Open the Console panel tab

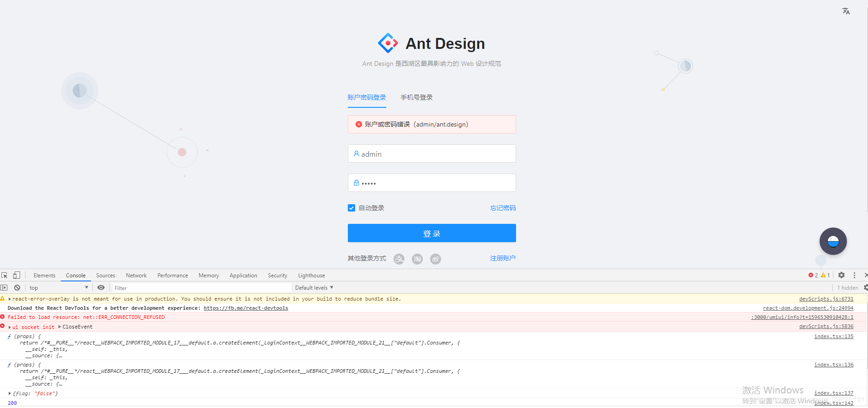pyautogui.click(x=76, y=275)
